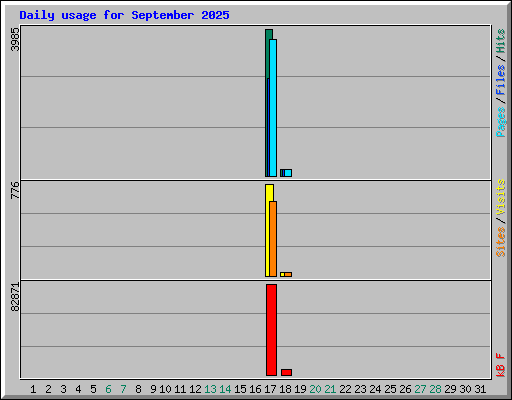This screenshot has height=400, width=512.
Task: Select the yellow Visits bar on day 17
Action: coord(268,230)
